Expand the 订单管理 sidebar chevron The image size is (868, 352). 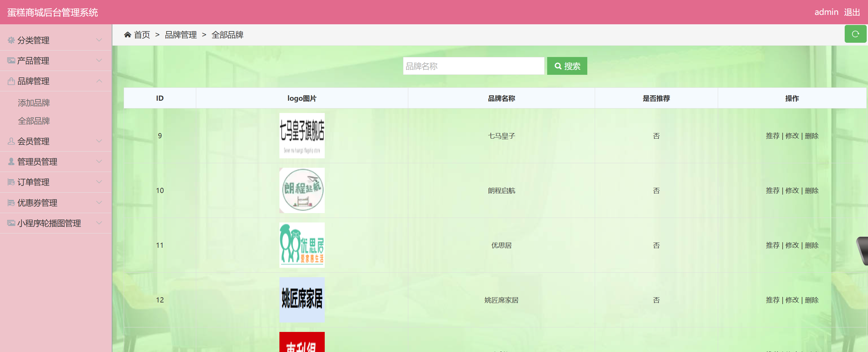click(99, 182)
